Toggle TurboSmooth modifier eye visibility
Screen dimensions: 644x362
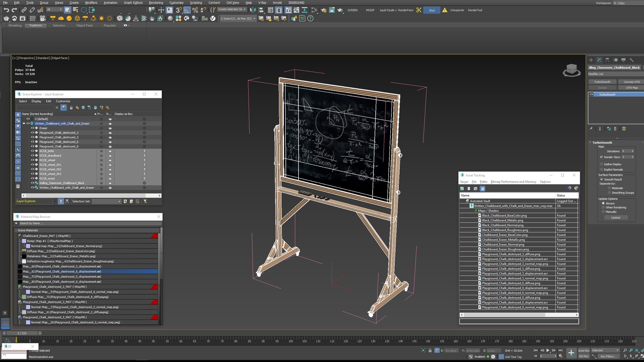coord(591,95)
